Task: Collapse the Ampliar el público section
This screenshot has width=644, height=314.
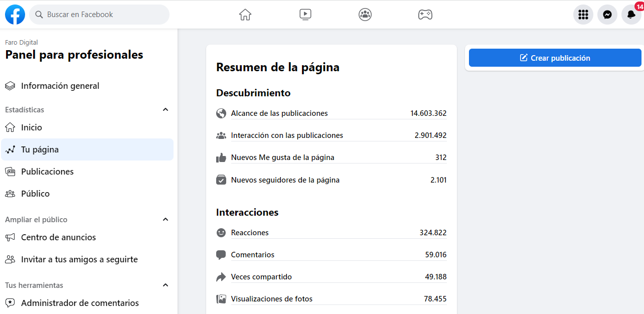Action: (x=166, y=220)
